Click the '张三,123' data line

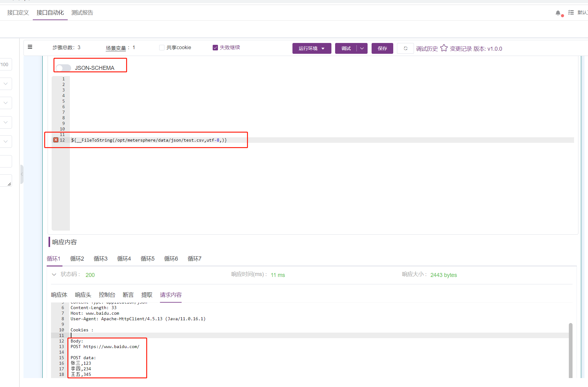[x=81, y=363]
